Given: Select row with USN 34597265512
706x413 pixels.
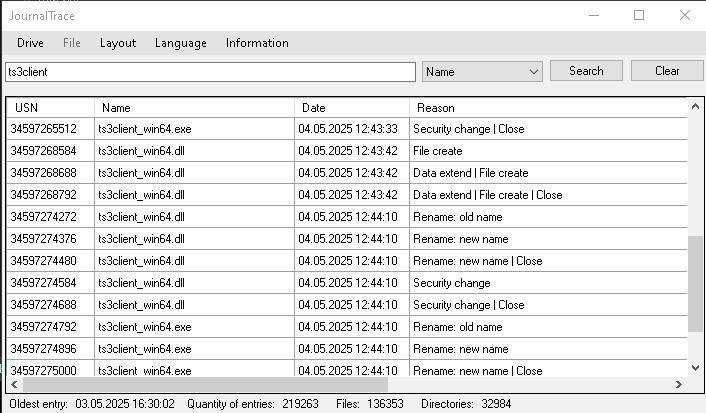Looking at the screenshot, I should 347,129.
